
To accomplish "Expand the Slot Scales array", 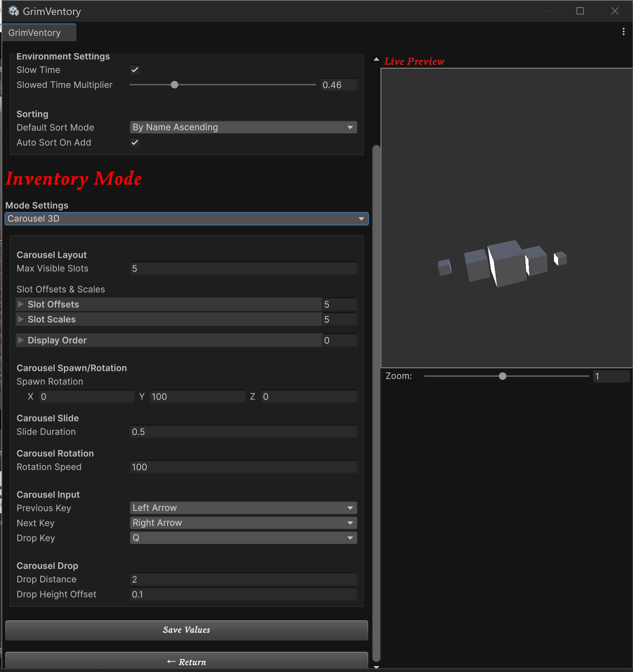I will click(x=21, y=319).
